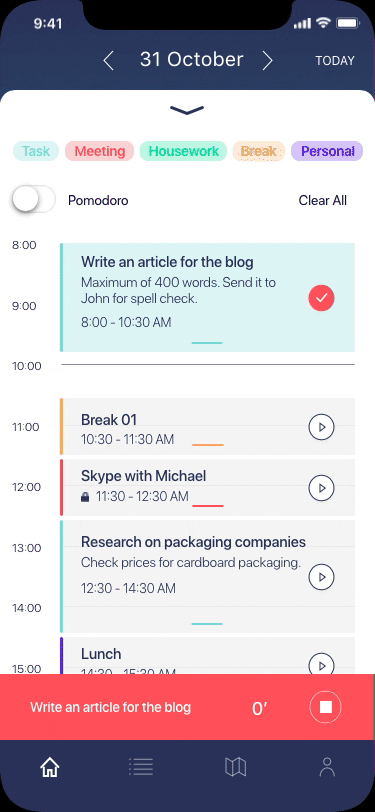375x812 pixels.
Task: Start the Skype with Michael timer
Action: (x=321, y=488)
